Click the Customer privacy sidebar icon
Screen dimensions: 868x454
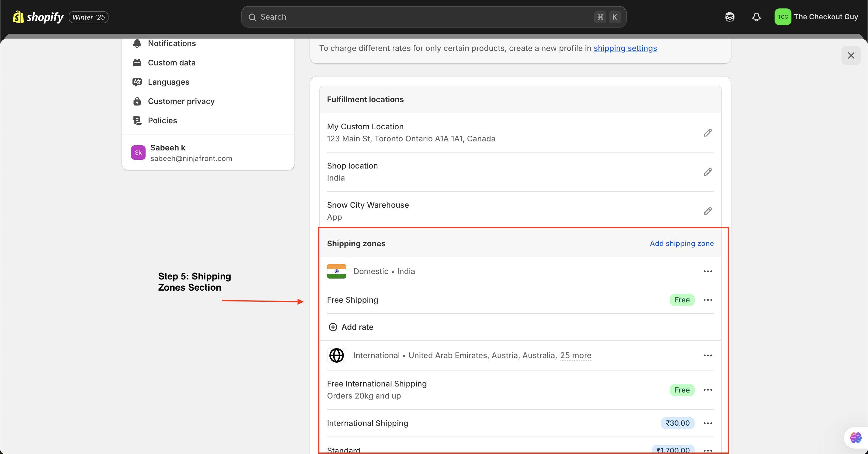click(138, 100)
